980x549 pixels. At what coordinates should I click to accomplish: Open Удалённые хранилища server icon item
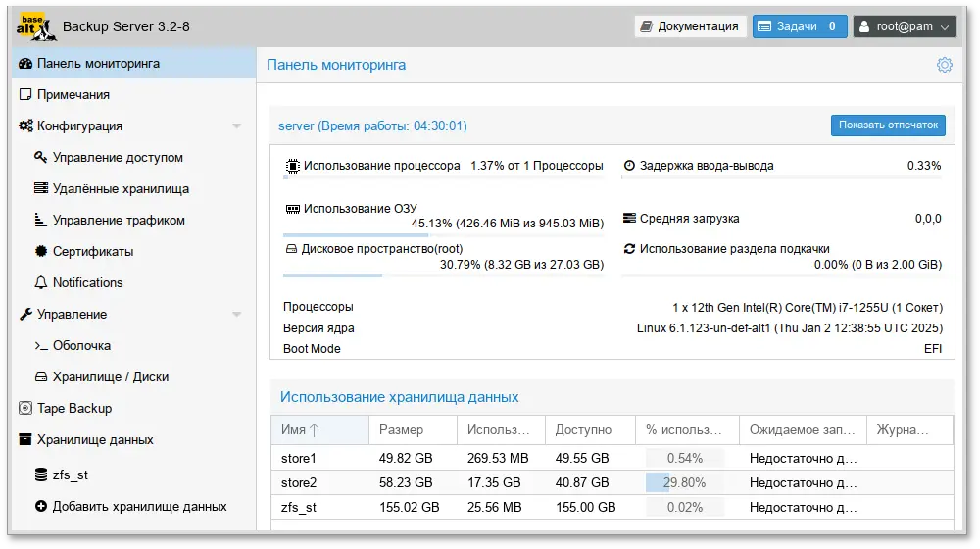[x=121, y=189]
